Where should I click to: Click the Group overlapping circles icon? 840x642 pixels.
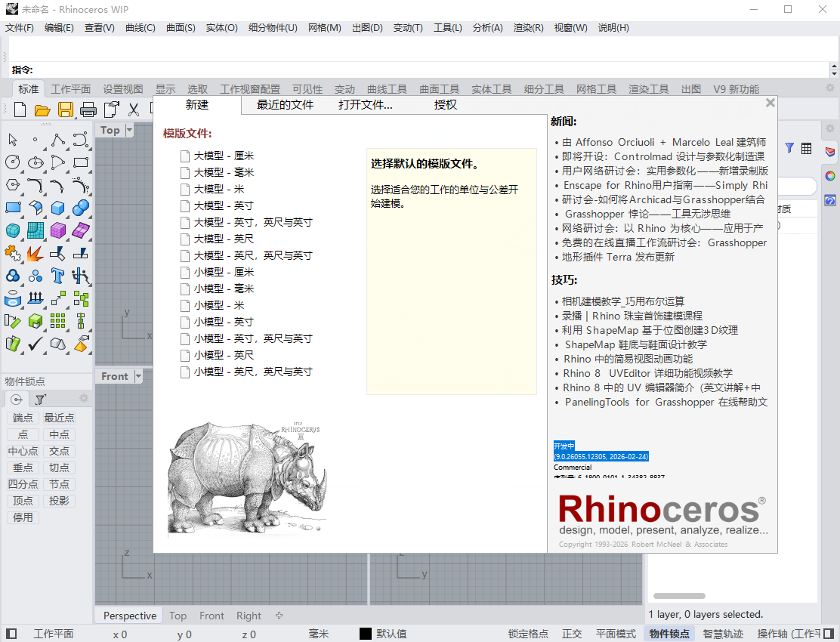[13, 276]
